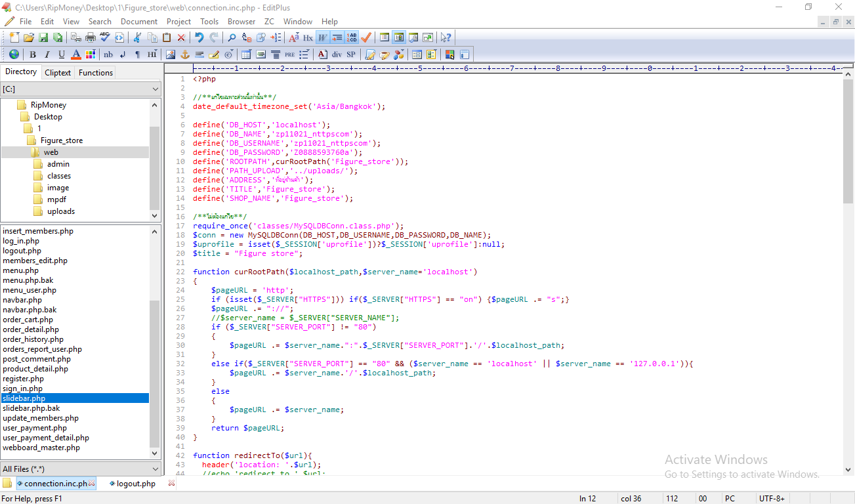Viewport: 855px width, 504px height.
Task: Pick the font color (red A) swatch
Action: click(75, 54)
